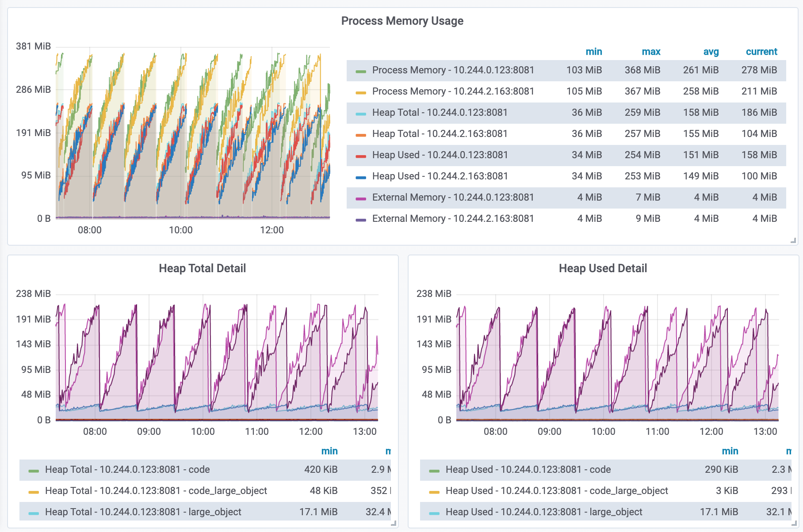Viewport: 803px width, 532px height.
Task: Open color picker for cyan Heap Used large_object swatch
Action: point(434,513)
